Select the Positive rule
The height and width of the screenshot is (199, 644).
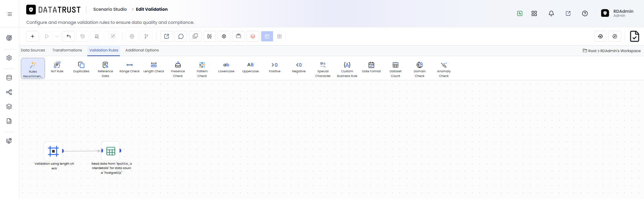(275, 67)
